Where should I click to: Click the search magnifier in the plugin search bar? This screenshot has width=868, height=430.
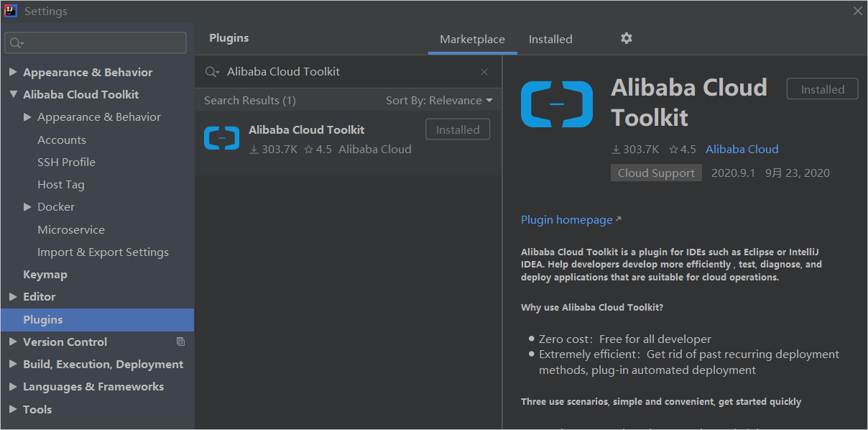tap(211, 71)
